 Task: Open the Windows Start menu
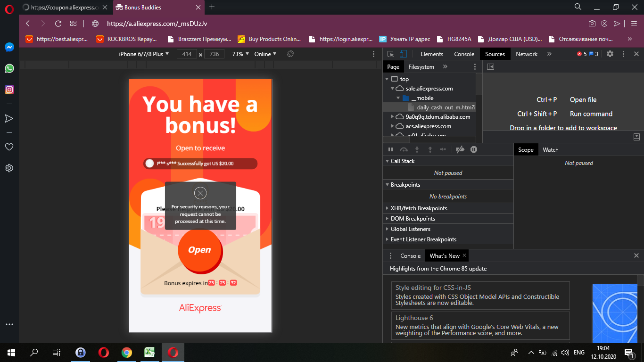pyautogui.click(x=11, y=352)
